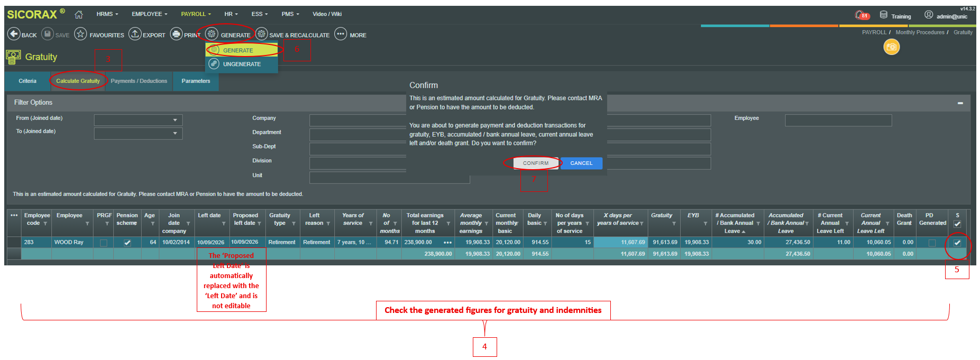The image size is (980, 360).
Task: Click CANCEL in the Confirm dialog
Action: [x=581, y=163]
